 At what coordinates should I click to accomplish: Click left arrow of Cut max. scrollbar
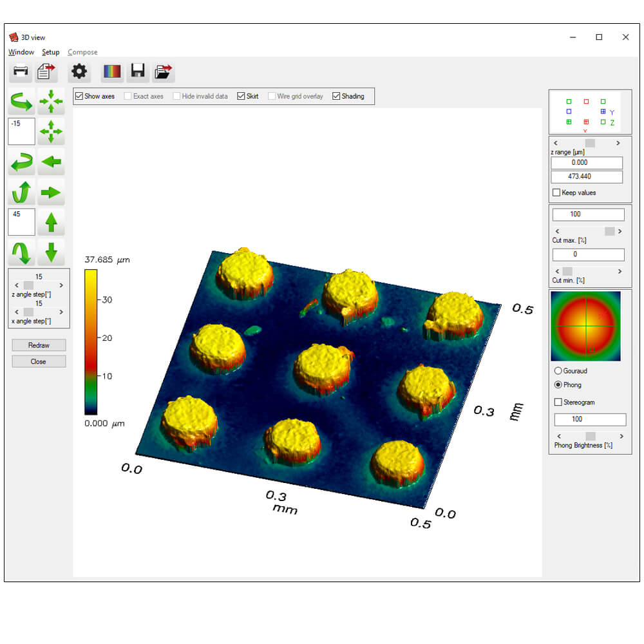557,231
